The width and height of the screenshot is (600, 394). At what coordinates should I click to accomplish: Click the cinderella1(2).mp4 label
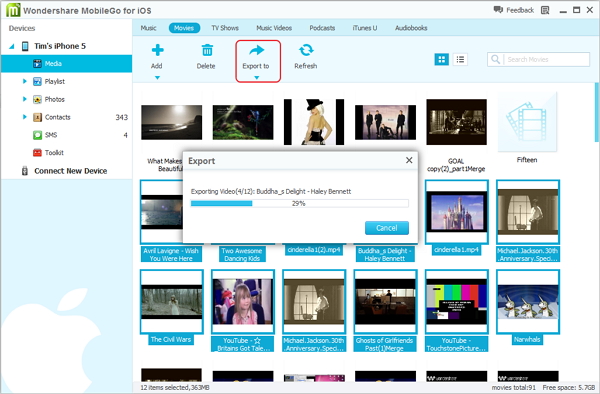click(x=314, y=250)
